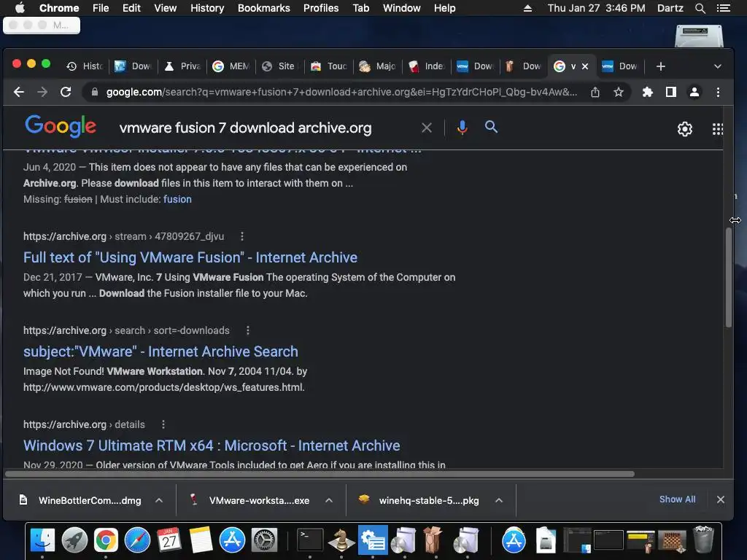
Task: Switch to the History tab
Action: pyautogui.click(x=85, y=66)
